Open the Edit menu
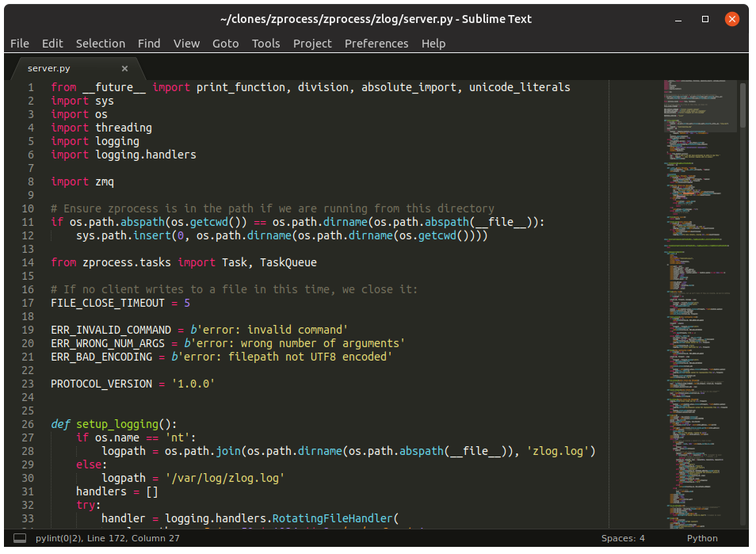 [x=52, y=44]
